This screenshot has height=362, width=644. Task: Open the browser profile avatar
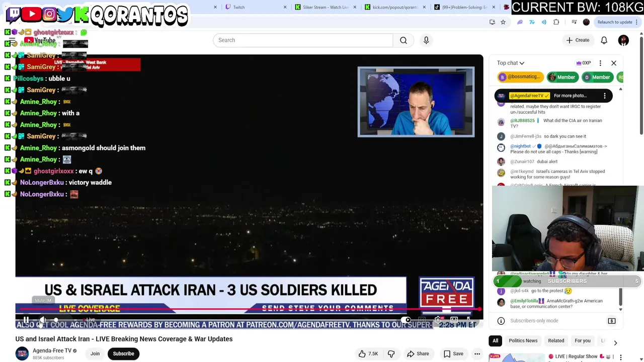click(586, 22)
